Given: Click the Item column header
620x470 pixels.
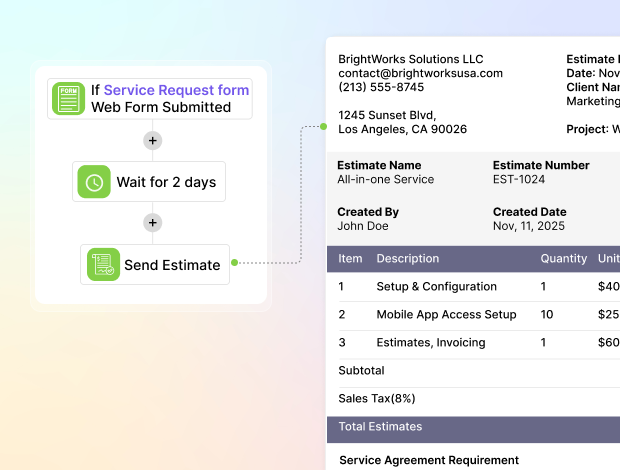Looking at the screenshot, I should pyautogui.click(x=350, y=259).
